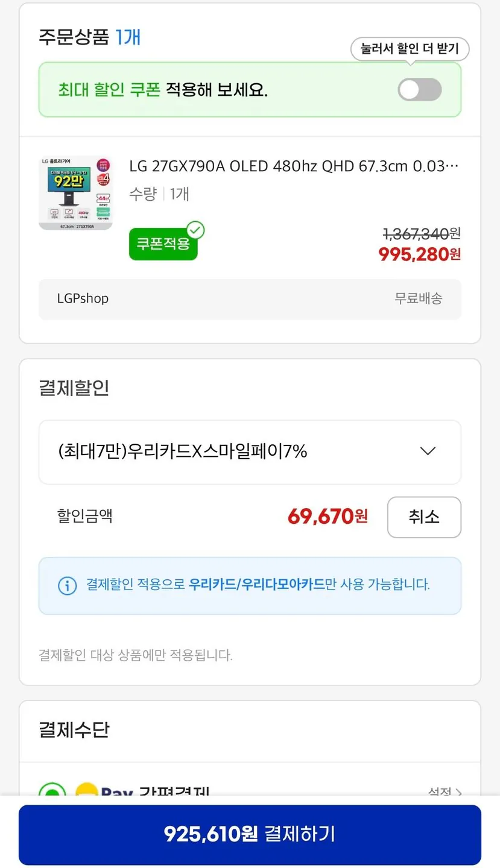Open the LG 27GX790A OLED product title link
The height and width of the screenshot is (868, 500).
(x=293, y=166)
